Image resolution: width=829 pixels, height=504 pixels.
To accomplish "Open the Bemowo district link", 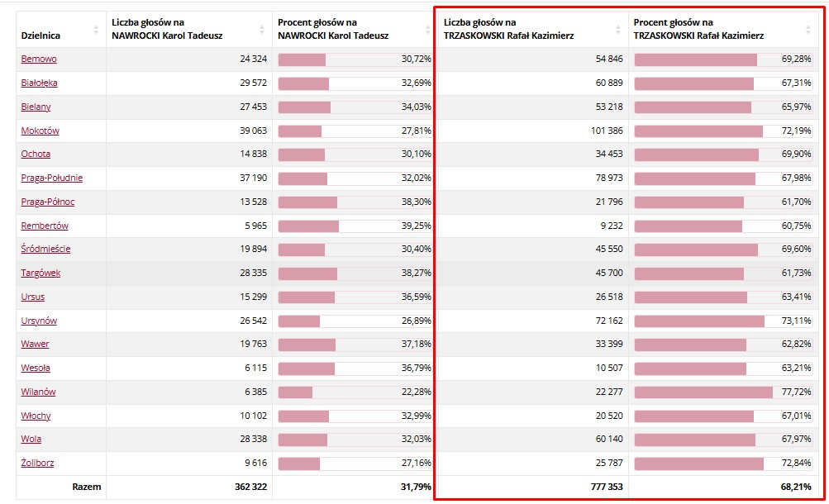I will click(39, 59).
